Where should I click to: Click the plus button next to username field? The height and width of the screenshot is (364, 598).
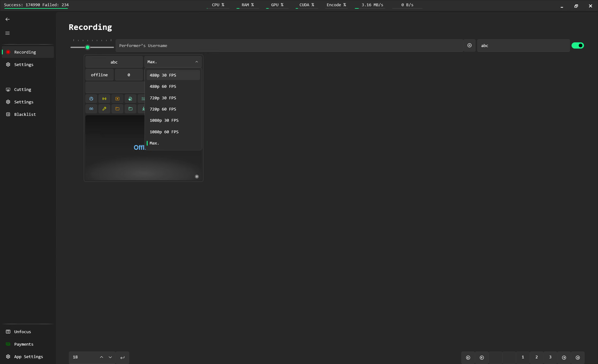[469, 45]
